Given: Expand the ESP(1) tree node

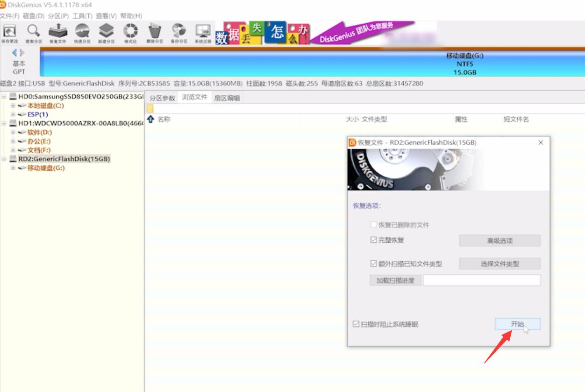Looking at the screenshot, I should click(x=13, y=114).
